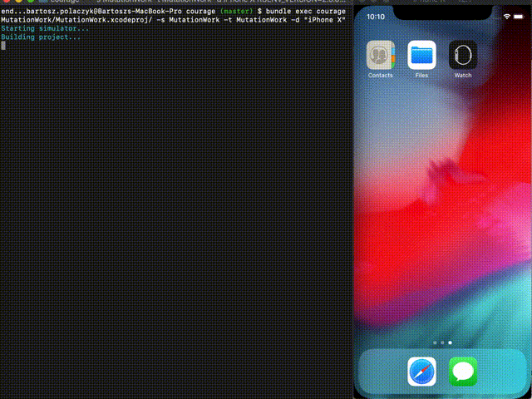
Task: Select the last home screen page dot
Action: (x=451, y=342)
